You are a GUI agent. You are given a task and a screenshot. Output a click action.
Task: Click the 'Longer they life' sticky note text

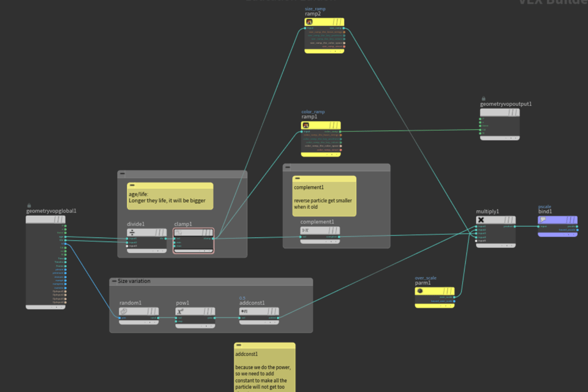(x=167, y=200)
